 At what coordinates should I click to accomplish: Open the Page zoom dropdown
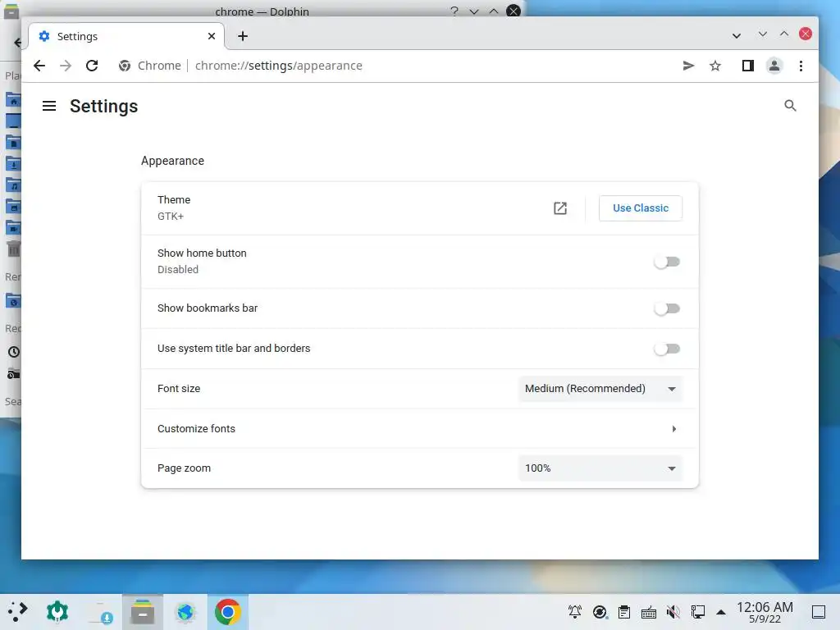pos(600,468)
